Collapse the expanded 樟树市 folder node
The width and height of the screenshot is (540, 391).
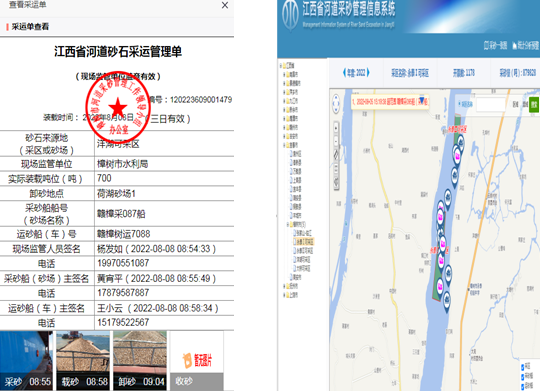(x=288, y=224)
